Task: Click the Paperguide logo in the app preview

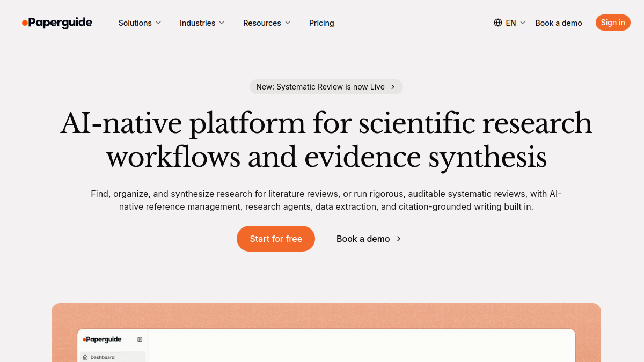Action: (x=102, y=339)
